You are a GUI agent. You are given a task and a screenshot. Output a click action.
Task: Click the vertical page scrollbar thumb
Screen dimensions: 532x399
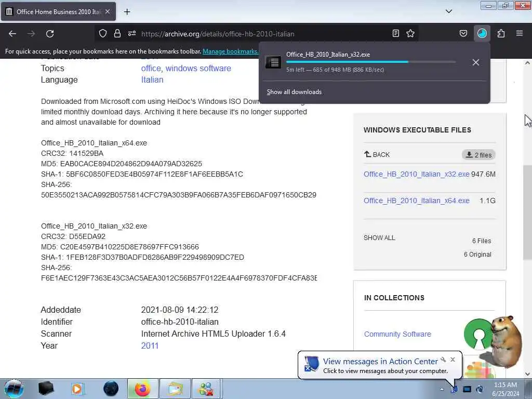click(x=527, y=212)
